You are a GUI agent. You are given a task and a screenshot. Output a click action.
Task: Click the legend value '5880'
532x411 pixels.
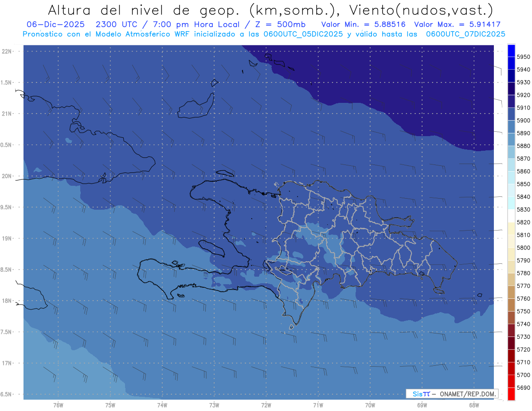click(524, 146)
